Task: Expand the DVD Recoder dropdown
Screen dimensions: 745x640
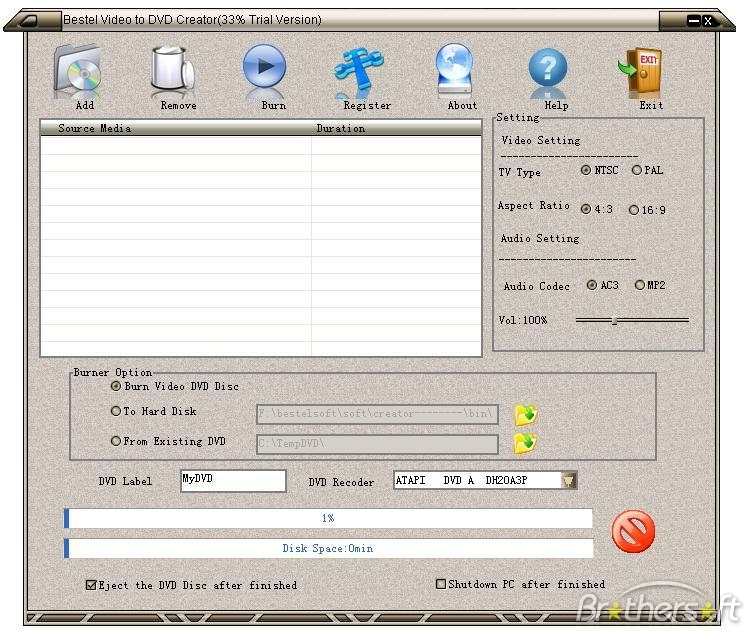Action: coord(569,480)
